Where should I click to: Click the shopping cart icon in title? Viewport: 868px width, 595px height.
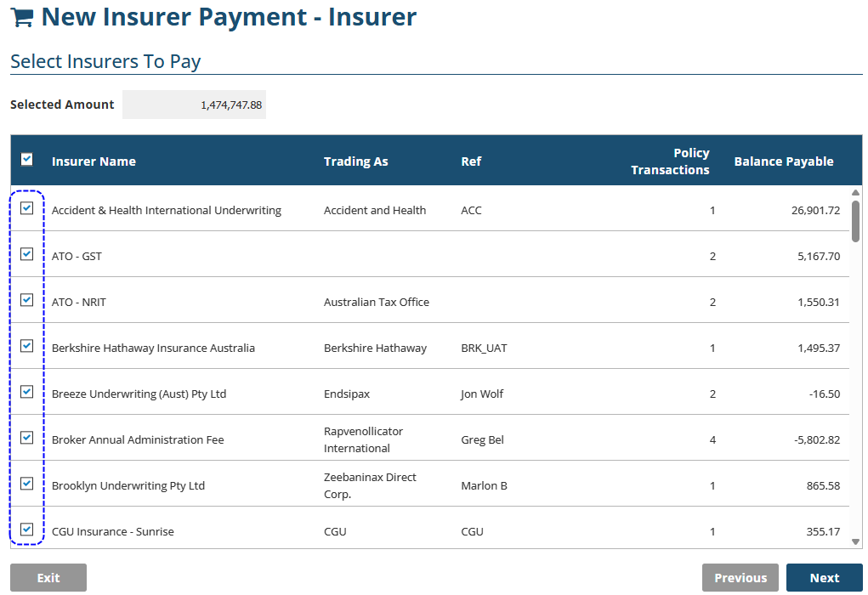pos(22,17)
